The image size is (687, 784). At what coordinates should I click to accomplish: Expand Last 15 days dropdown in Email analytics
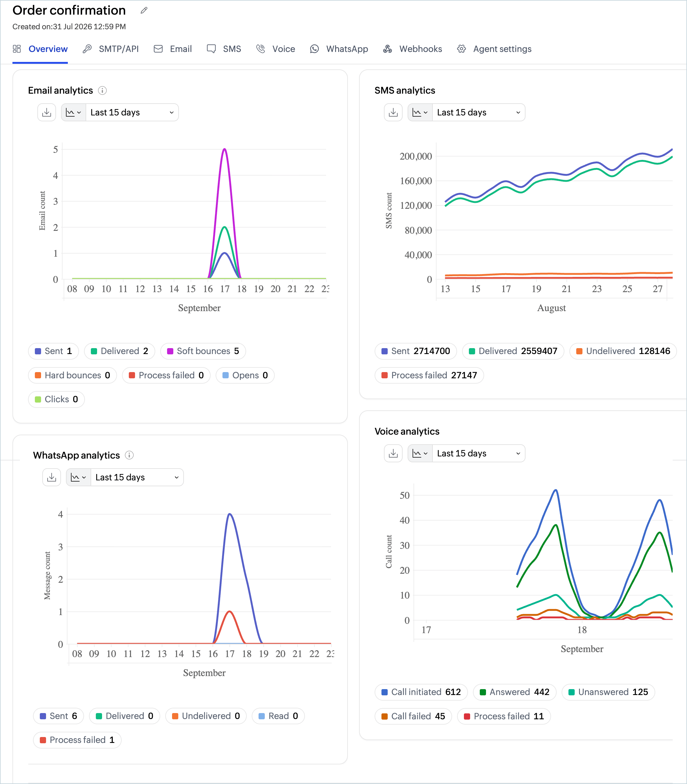pyautogui.click(x=132, y=112)
